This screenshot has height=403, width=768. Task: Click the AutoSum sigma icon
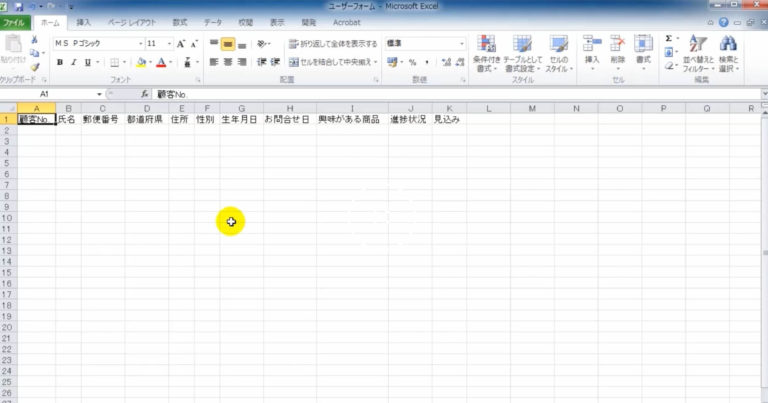[x=668, y=39]
